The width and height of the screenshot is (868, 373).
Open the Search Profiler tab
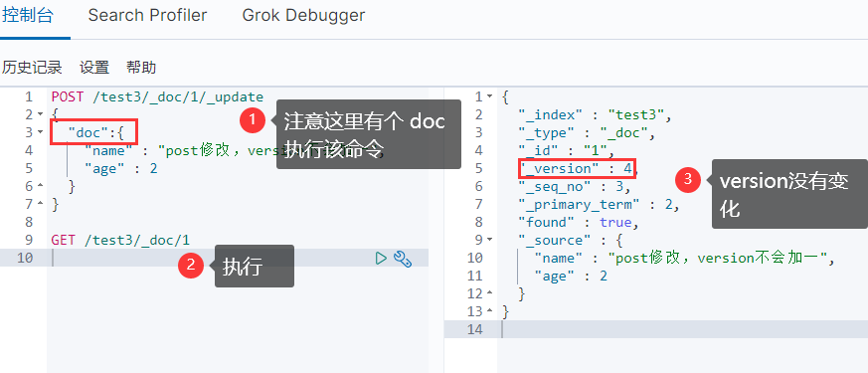pyautogui.click(x=147, y=15)
